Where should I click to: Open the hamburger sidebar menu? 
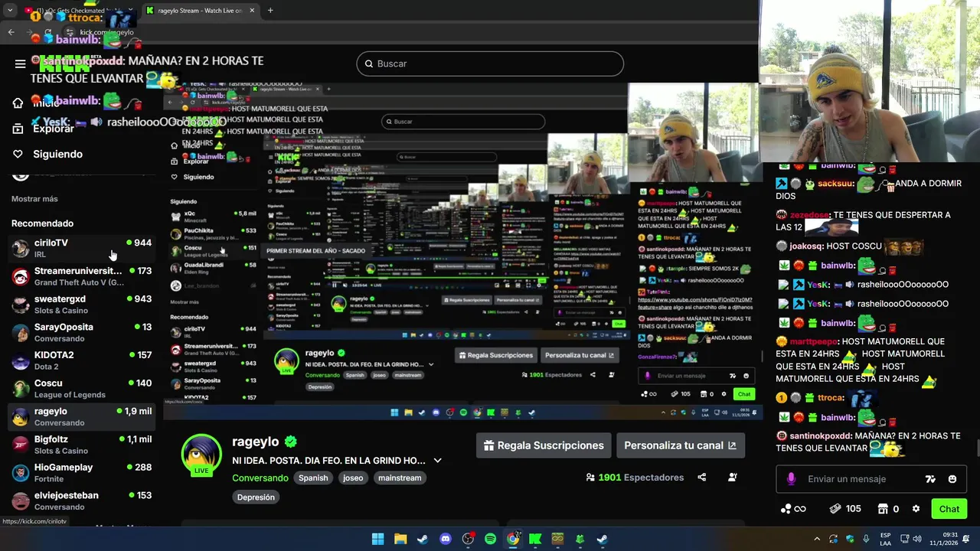point(21,64)
